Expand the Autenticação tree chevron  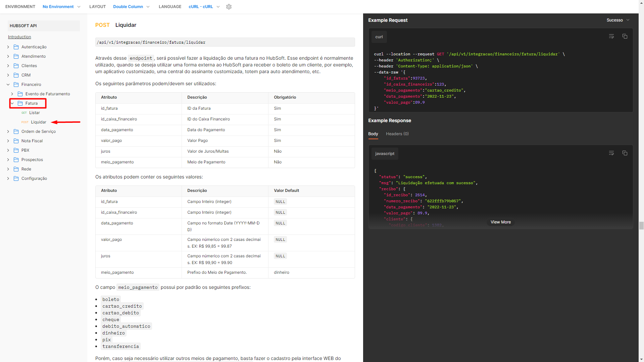(x=8, y=47)
